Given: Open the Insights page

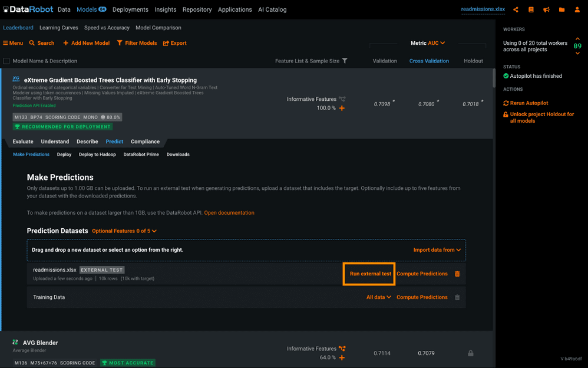Looking at the screenshot, I should pos(166,10).
